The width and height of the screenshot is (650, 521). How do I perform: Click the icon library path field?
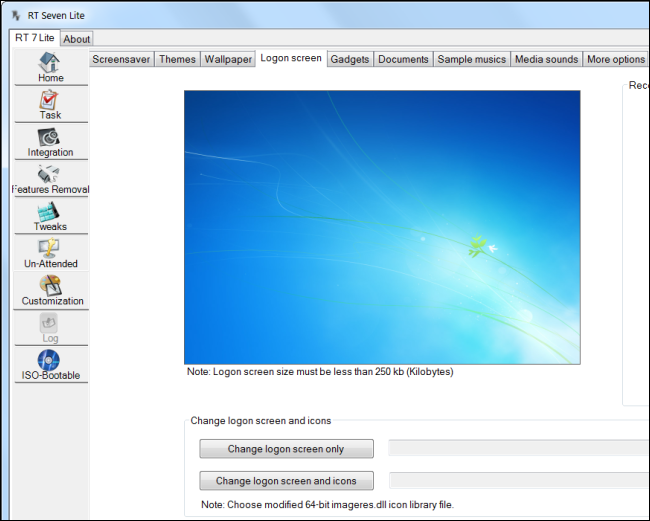coord(519,480)
